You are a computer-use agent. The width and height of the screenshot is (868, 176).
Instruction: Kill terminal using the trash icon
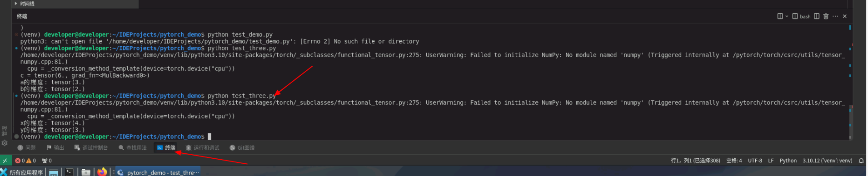[826, 16]
